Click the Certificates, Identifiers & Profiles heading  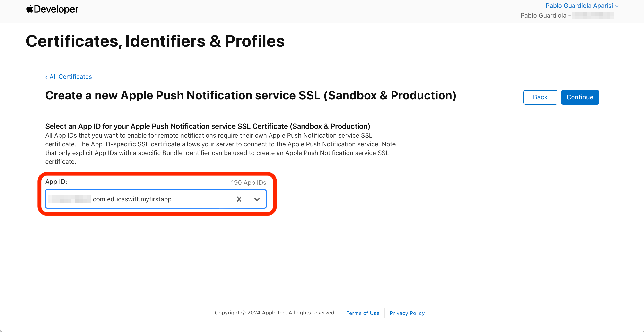(x=155, y=41)
